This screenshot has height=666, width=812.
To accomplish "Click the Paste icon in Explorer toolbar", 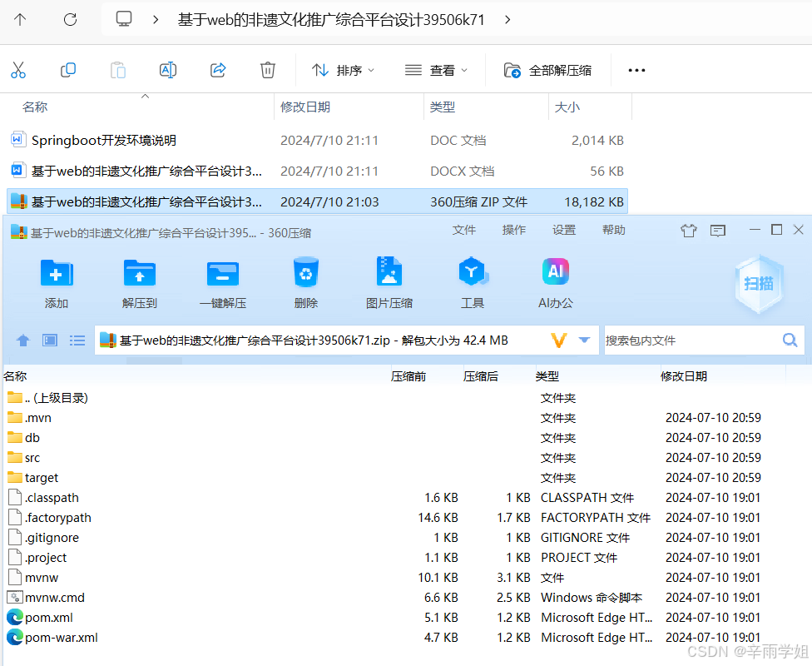I will pos(118,70).
